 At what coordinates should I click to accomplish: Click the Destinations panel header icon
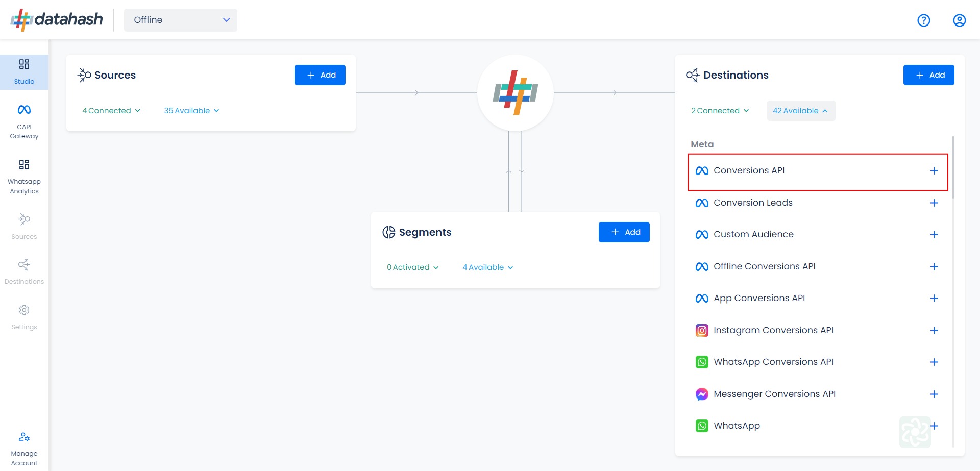[x=693, y=75]
